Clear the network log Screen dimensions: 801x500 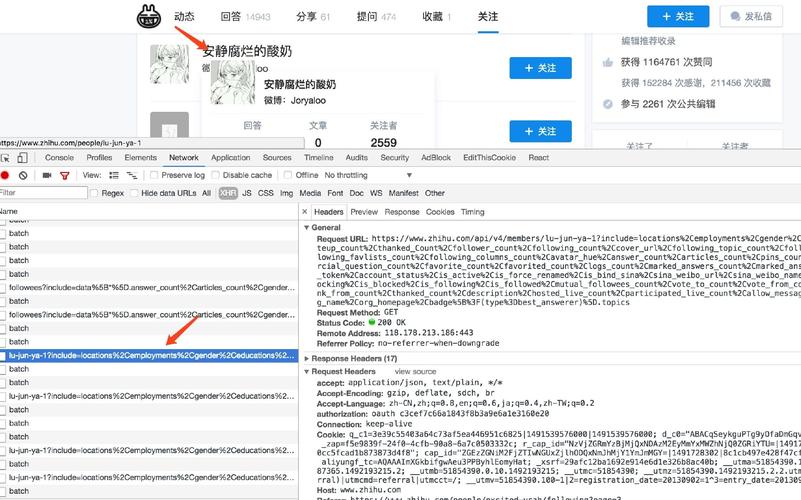coord(23,175)
